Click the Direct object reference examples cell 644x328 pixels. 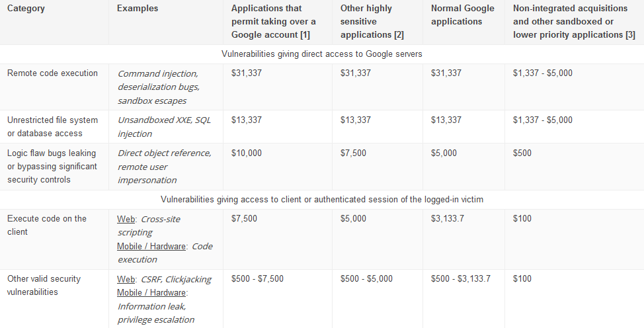coord(164,166)
